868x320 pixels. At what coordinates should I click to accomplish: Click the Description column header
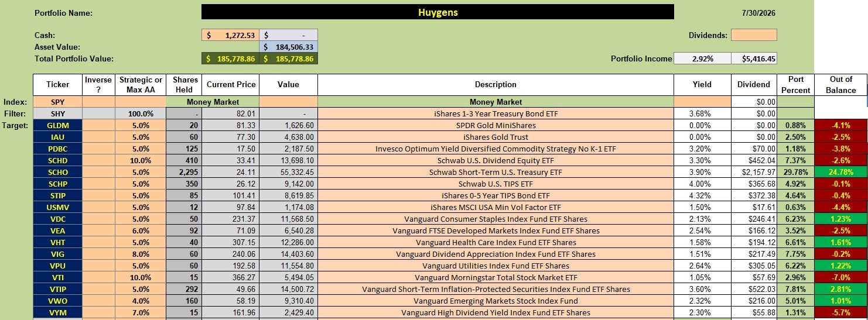point(495,85)
